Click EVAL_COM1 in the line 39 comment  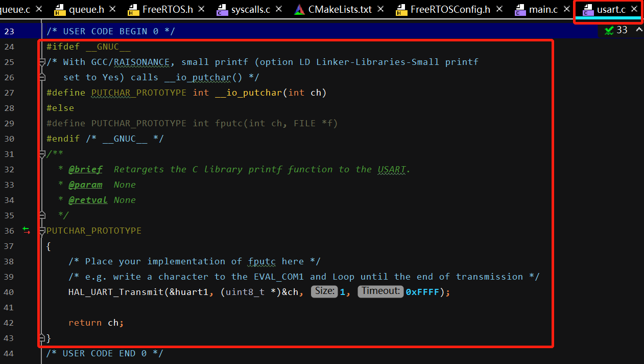279,277
